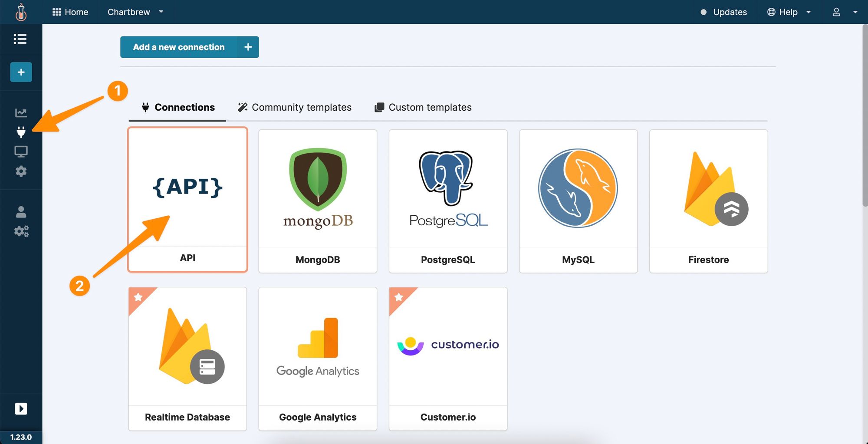This screenshot has height=444, width=868.
Task: Expand the sidebar with the play arrow
Action: 21,408
